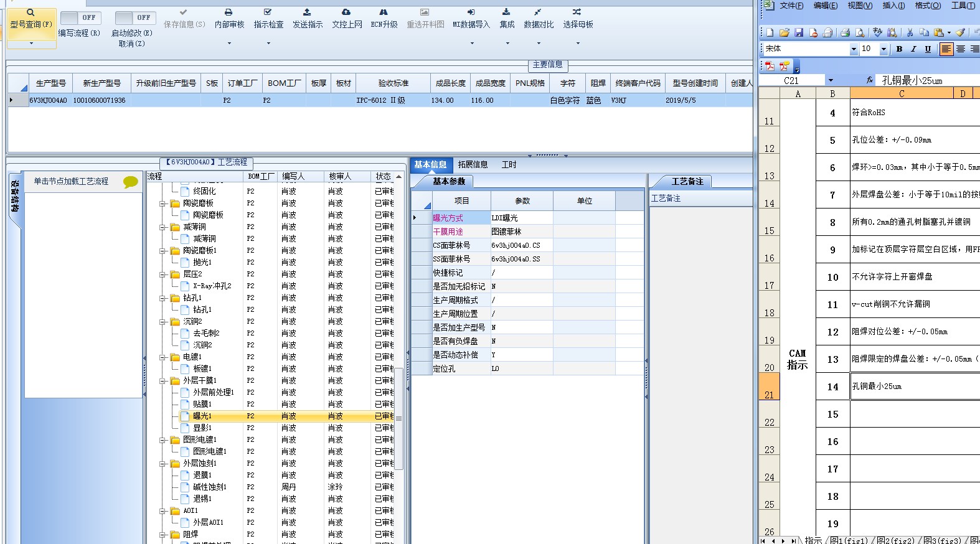Click the Convert to PDF icon

click(x=770, y=65)
